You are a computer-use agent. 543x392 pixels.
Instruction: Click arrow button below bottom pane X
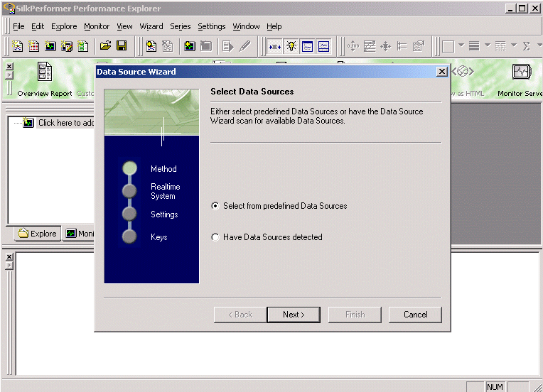pos(10,265)
